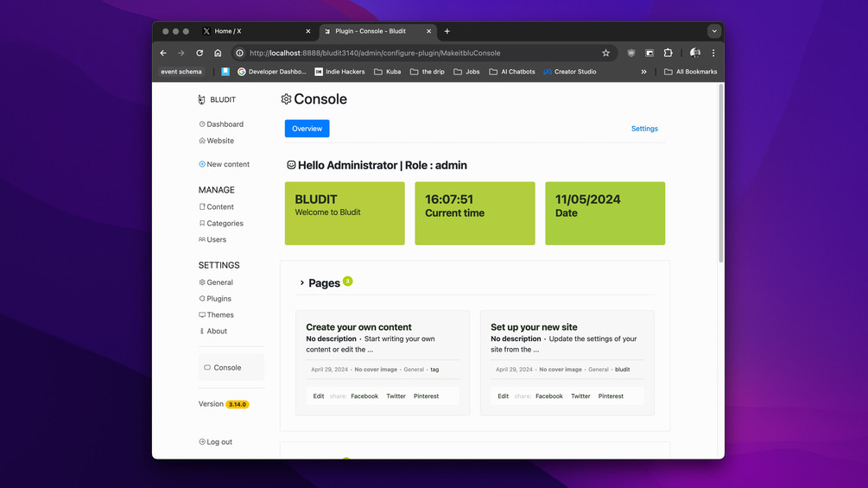Close the Plugin - Console - Bludit tab

428,32
